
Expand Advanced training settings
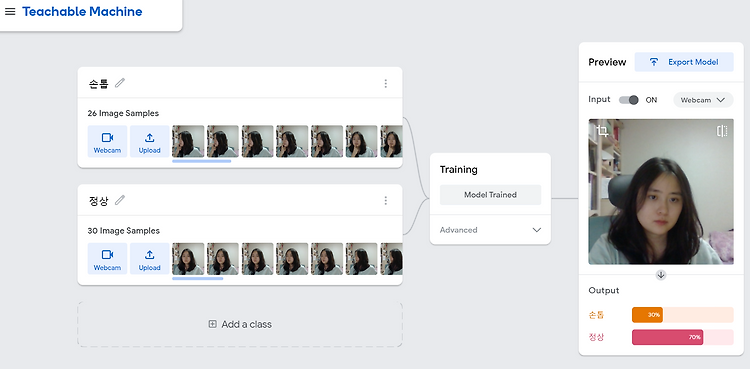tap(490, 230)
